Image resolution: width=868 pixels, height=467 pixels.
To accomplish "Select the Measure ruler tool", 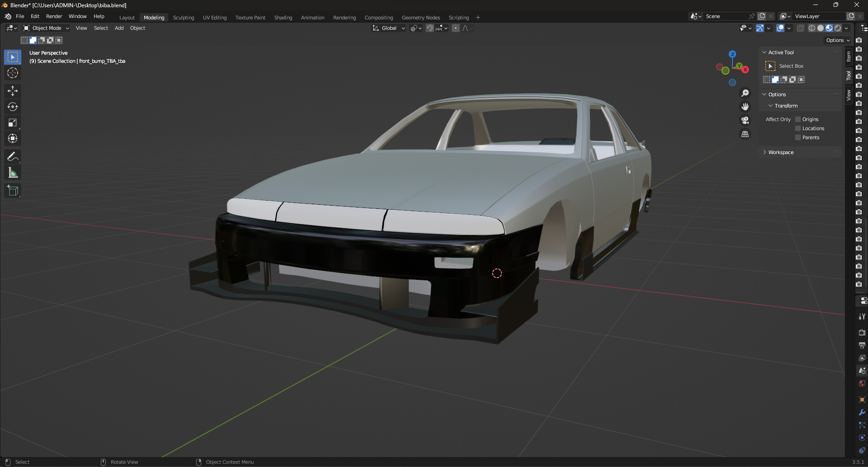I will pos(13,173).
